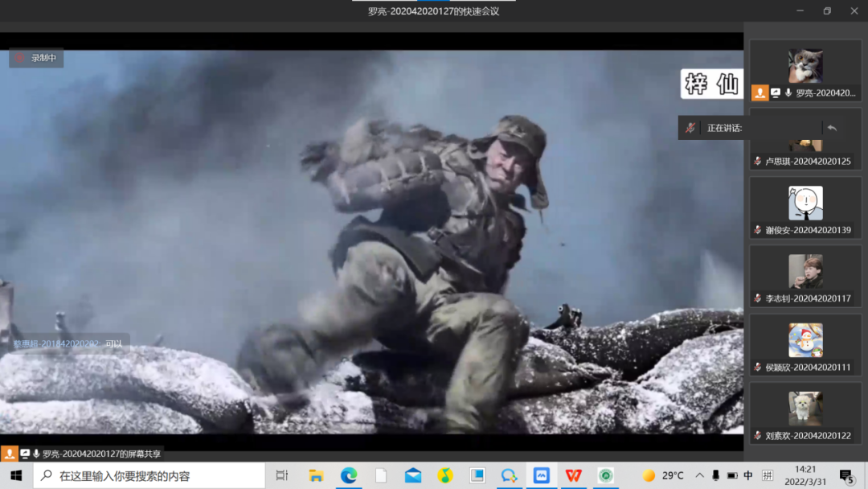This screenshot has height=489, width=868.
Task: Select 李志钊's avatar thumbnail
Action: (805, 271)
